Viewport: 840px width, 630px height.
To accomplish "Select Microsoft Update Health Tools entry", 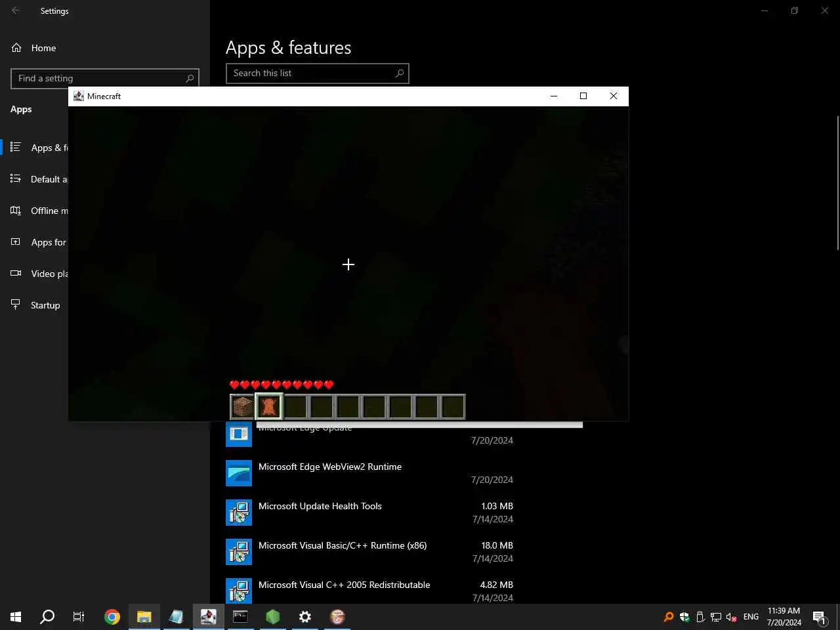I will pyautogui.click(x=369, y=513).
